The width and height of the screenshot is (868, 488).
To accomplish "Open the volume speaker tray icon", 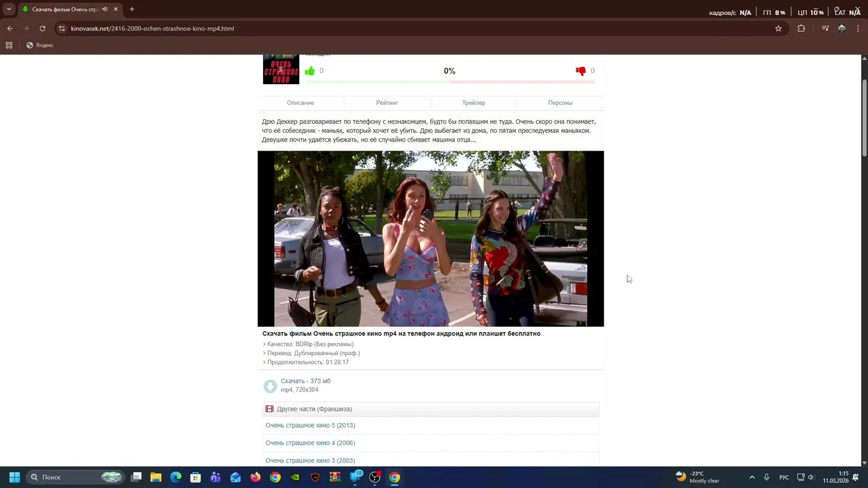I will coord(811,477).
